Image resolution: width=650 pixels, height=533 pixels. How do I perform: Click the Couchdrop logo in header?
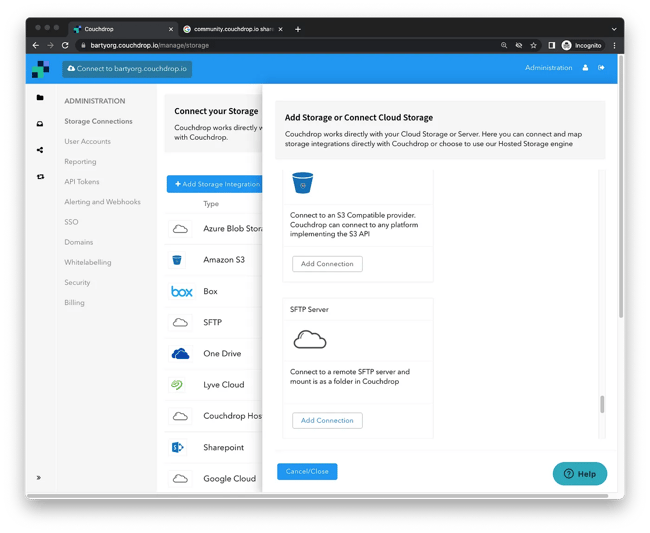point(40,69)
